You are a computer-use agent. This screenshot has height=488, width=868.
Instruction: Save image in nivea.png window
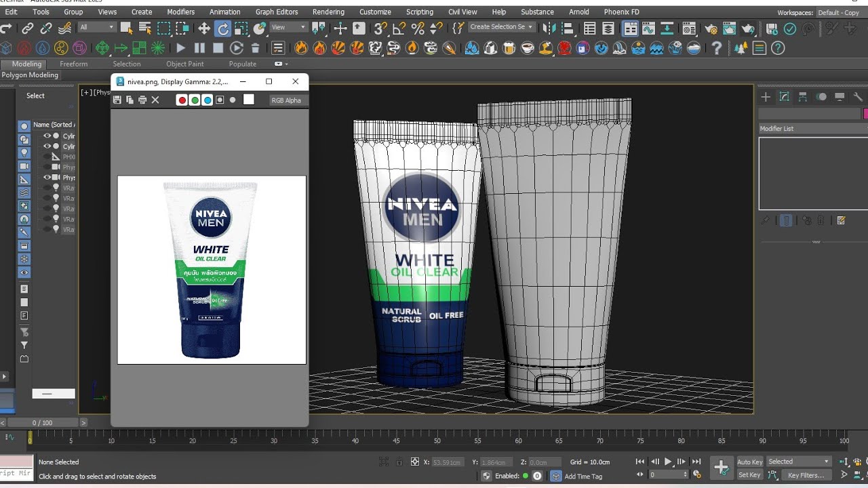117,100
